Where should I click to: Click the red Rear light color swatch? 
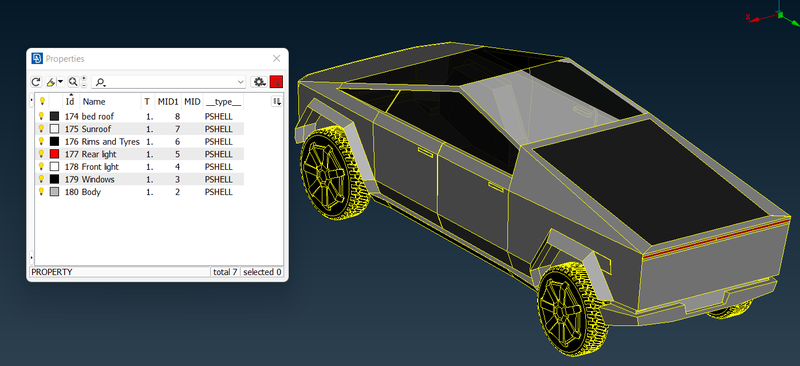[x=55, y=154]
